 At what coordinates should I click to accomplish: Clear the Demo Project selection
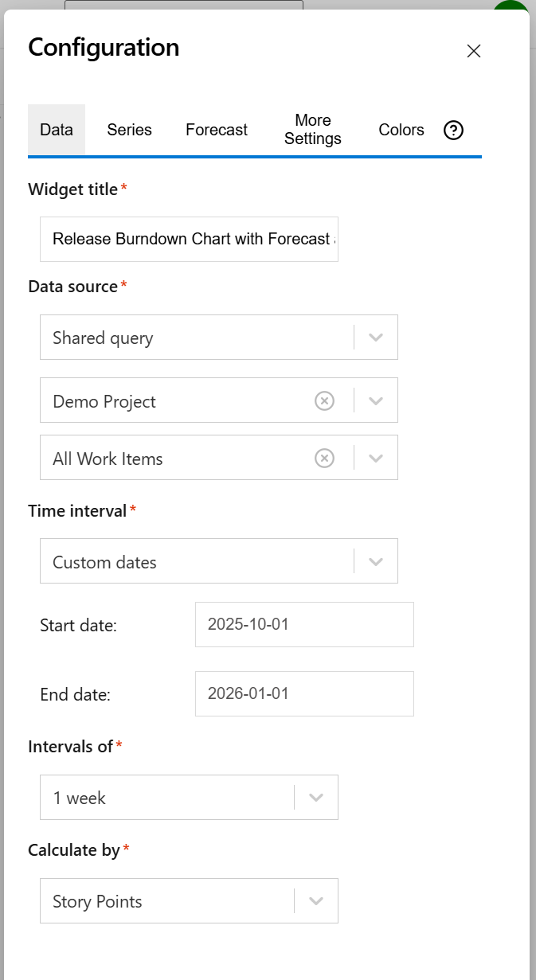coord(324,400)
